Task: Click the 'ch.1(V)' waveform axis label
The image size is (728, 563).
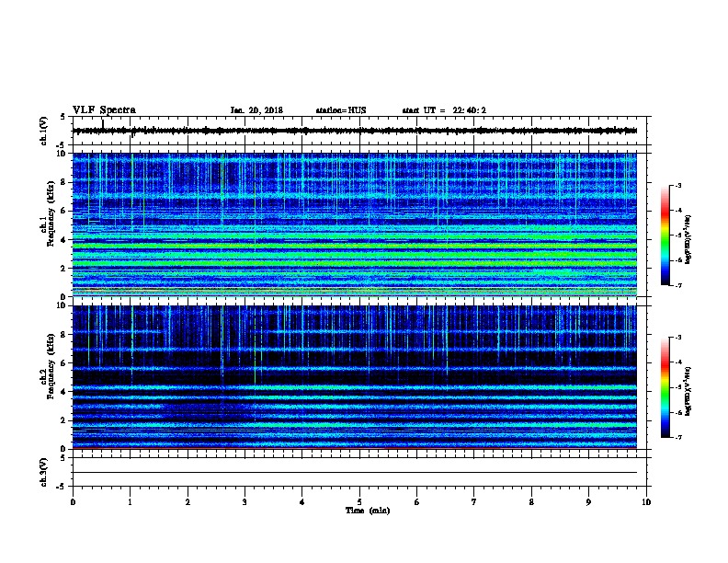Action: coord(44,131)
